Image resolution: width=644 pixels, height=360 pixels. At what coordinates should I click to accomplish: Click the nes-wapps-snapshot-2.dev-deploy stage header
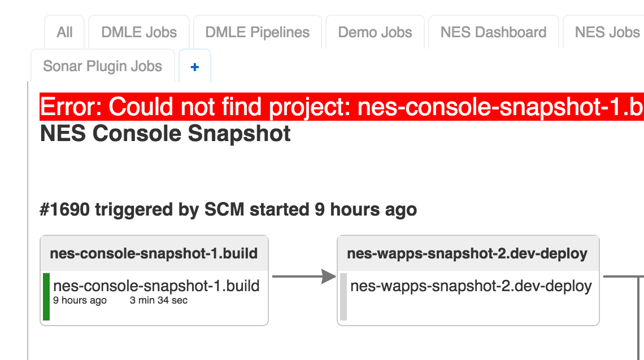point(467,253)
